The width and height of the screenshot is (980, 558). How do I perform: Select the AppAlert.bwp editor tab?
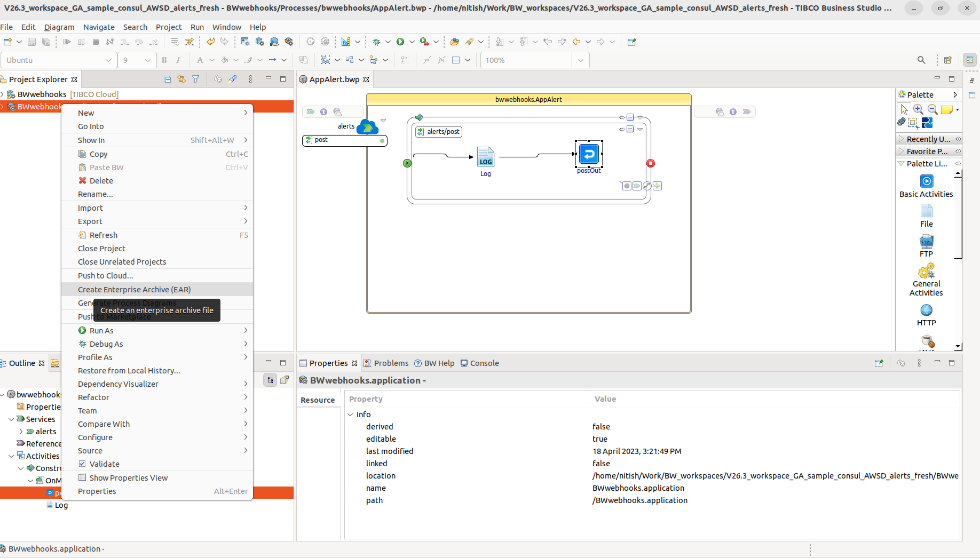coord(334,79)
